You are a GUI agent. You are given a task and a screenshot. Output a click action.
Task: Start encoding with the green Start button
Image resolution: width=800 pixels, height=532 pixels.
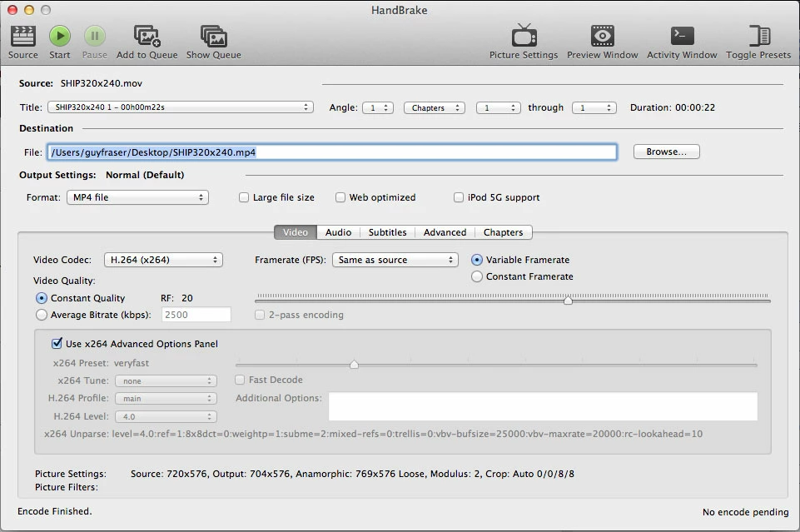[60, 36]
